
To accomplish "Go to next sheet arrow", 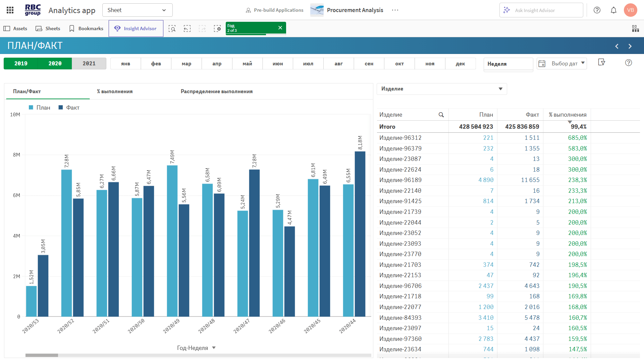I will point(630,46).
